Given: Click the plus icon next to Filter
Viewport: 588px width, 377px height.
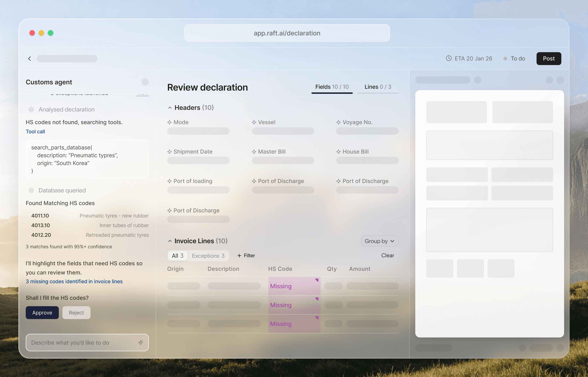Looking at the screenshot, I should point(239,255).
